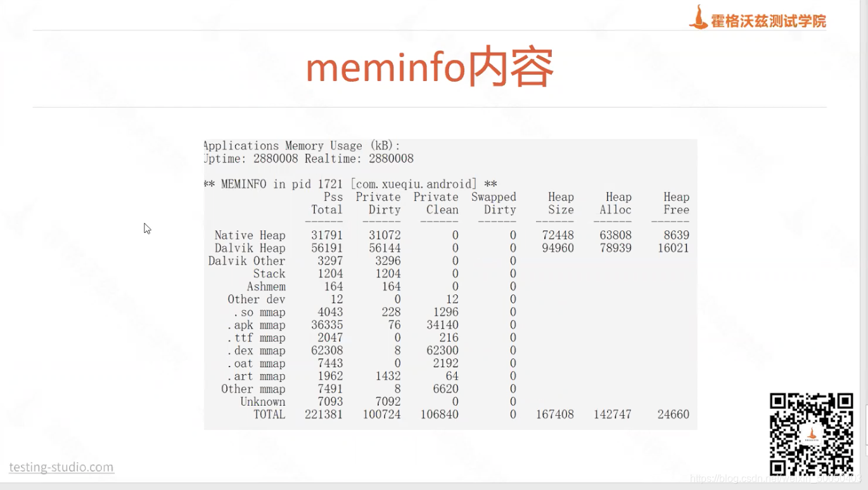Click .ttf mmap Pss value 2047
The height and width of the screenshot is (490, 868).
pyautogui.click(x=330, y=337)
